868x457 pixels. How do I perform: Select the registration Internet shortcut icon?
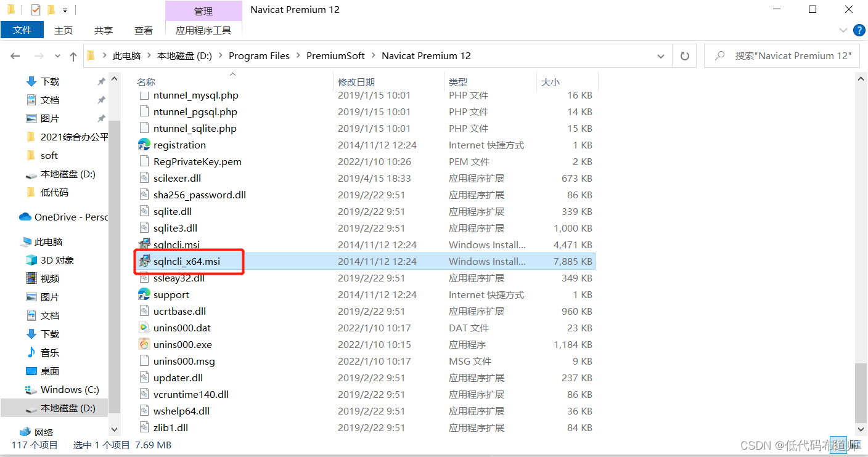(x=144, y=145)
